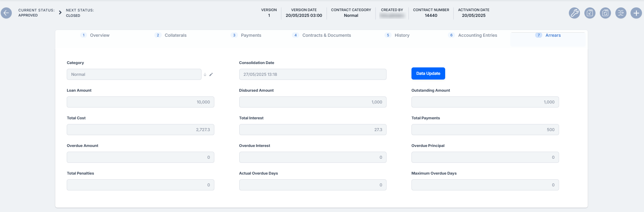This screenshot has width=644, height=212.
Task: Go to the Payments tab
Action: [x=251, y=35]
